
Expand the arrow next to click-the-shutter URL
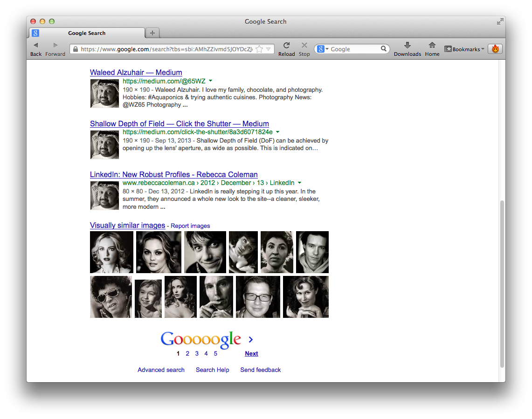[277, 131]
